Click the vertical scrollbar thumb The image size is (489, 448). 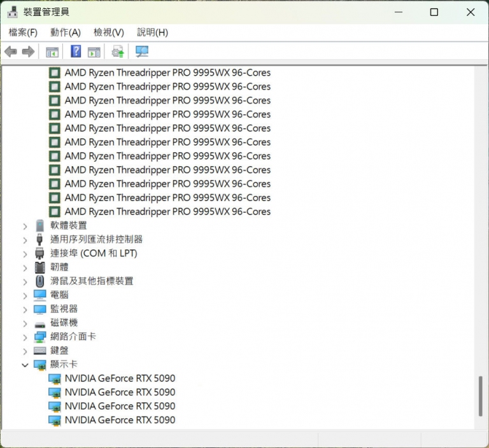point(481,395)
